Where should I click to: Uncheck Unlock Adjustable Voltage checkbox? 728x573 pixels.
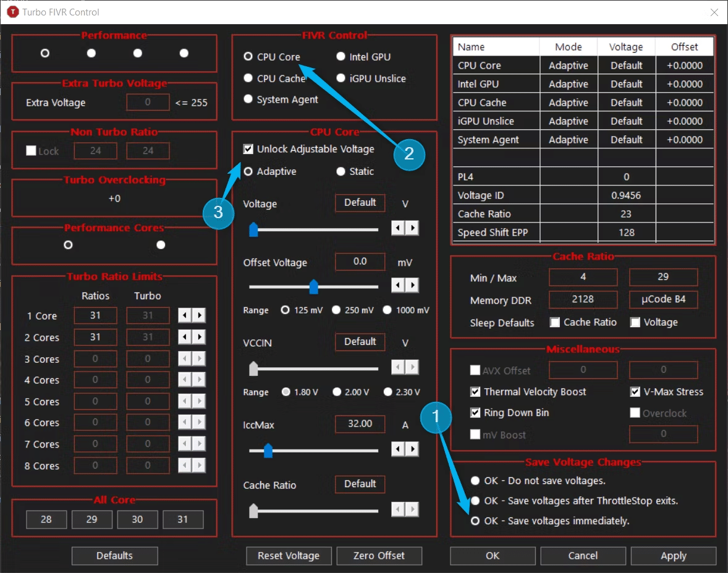[248, 149]
